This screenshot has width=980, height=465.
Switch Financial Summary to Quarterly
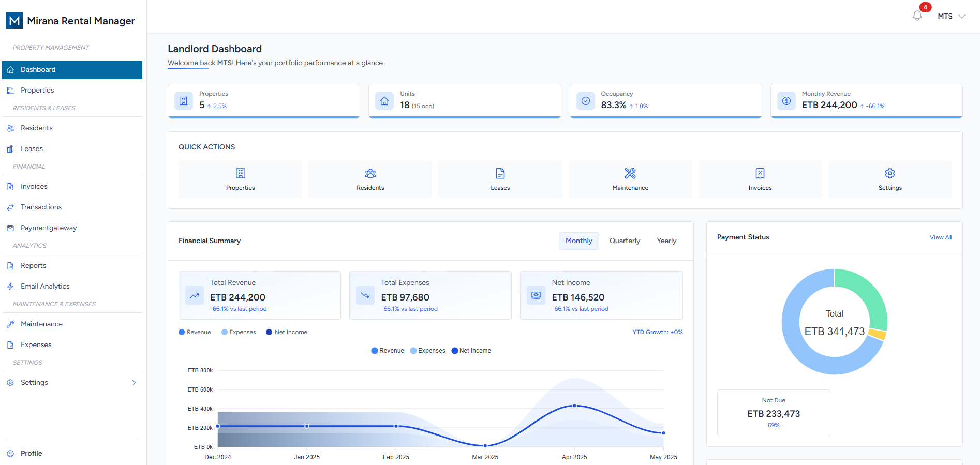click(x=625, y=241)
